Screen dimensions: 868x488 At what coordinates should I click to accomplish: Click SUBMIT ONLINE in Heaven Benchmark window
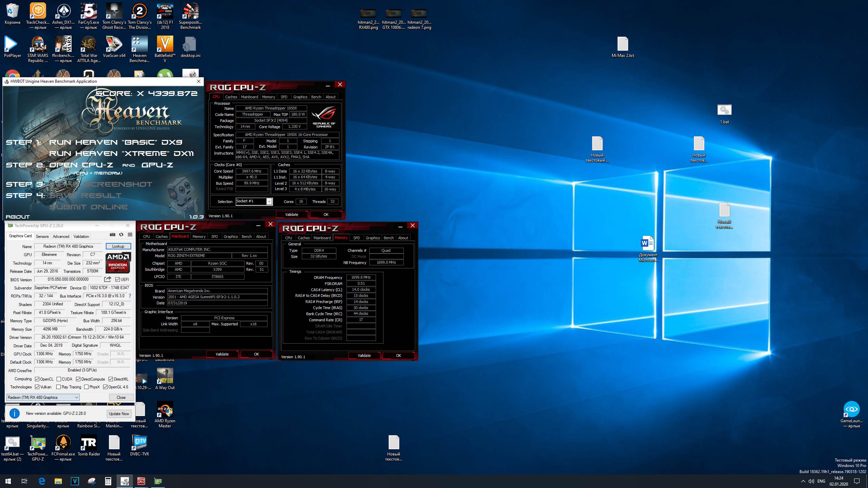pos(88,207)
